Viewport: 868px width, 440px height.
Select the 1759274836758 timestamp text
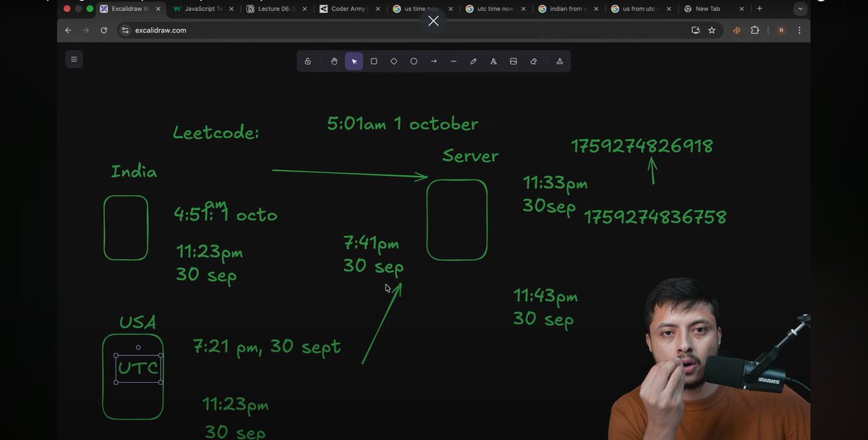pos(655,216)
